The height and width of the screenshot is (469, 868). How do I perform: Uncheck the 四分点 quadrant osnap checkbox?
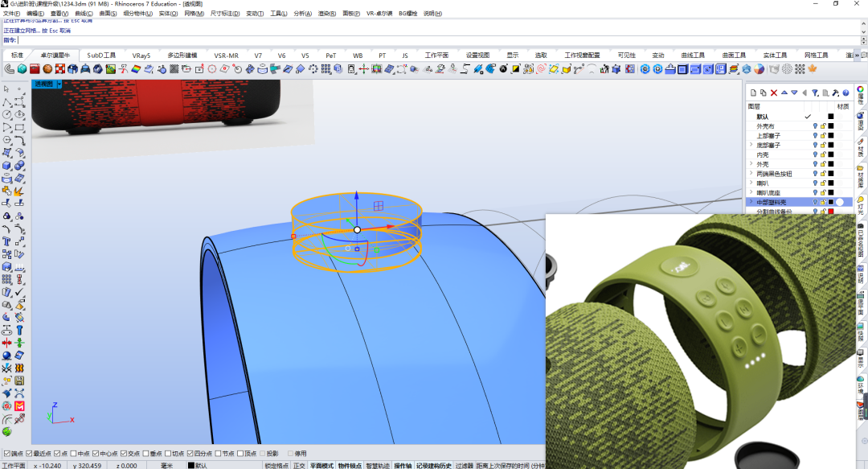pos(190,454)
